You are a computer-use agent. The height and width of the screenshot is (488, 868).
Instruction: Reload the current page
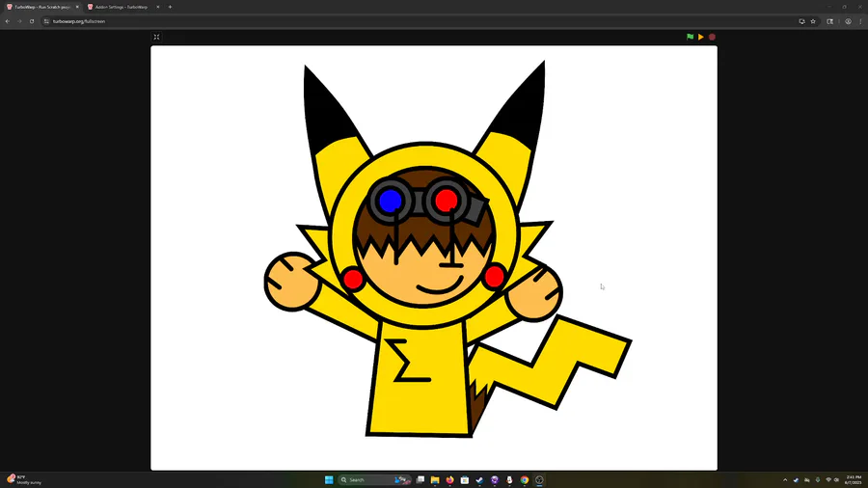[32, 21]
